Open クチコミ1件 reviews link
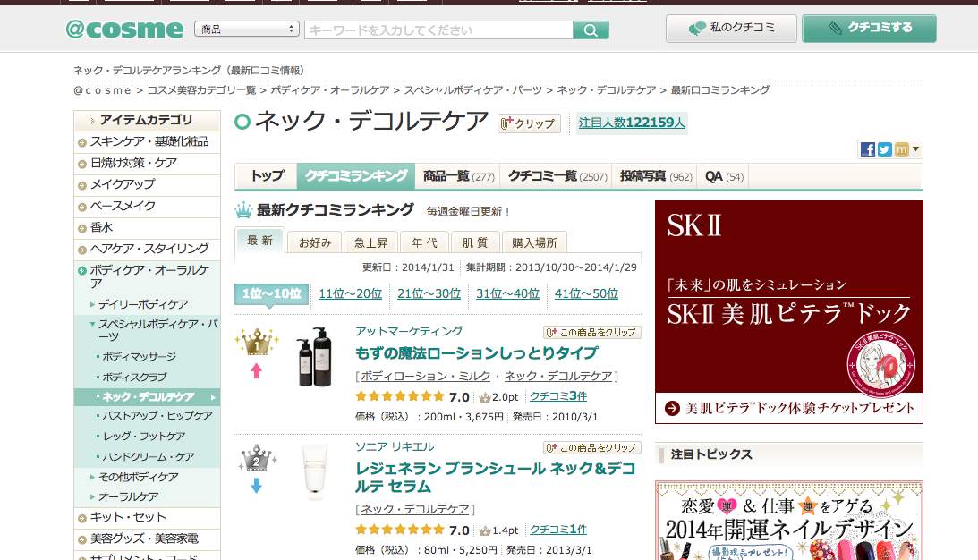This screenshot has width=978, height=560. 557,530
